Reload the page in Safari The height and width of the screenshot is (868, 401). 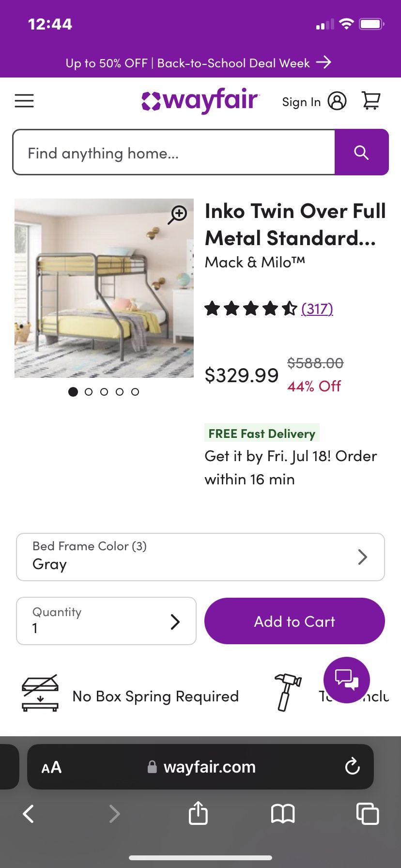[352, 767]
